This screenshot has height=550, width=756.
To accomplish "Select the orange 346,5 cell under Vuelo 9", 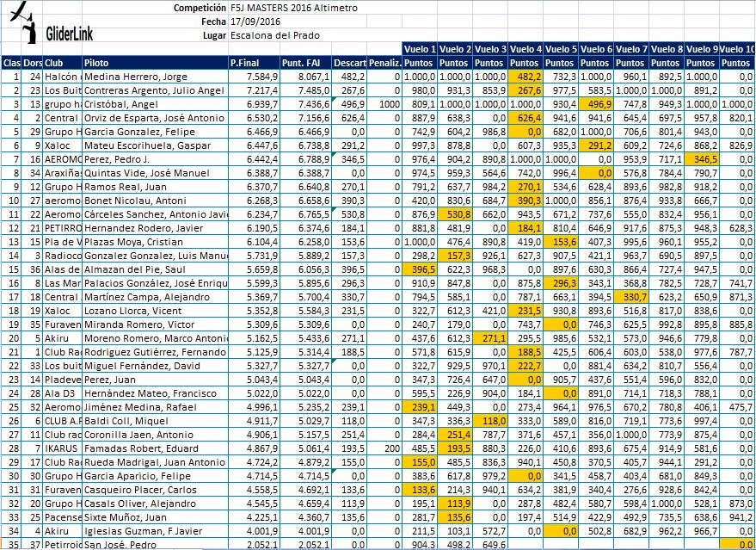I will [702, 159].
